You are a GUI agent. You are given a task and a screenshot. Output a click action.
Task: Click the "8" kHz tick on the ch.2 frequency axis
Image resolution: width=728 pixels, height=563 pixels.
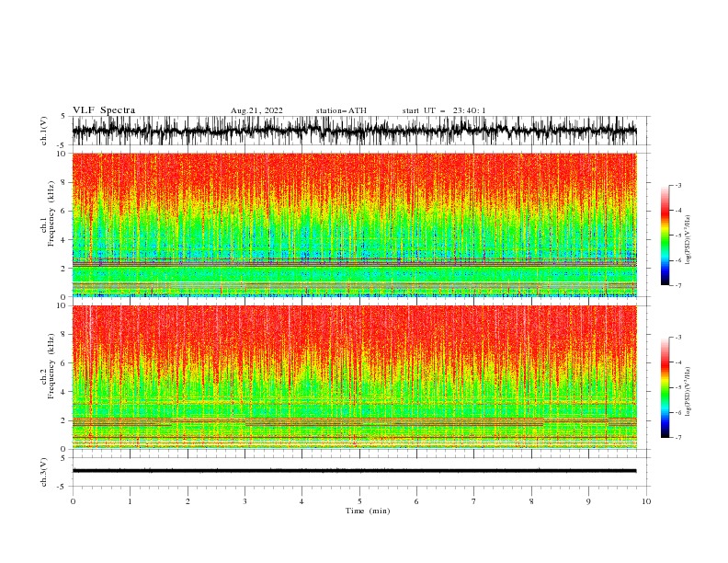[65, 335]
